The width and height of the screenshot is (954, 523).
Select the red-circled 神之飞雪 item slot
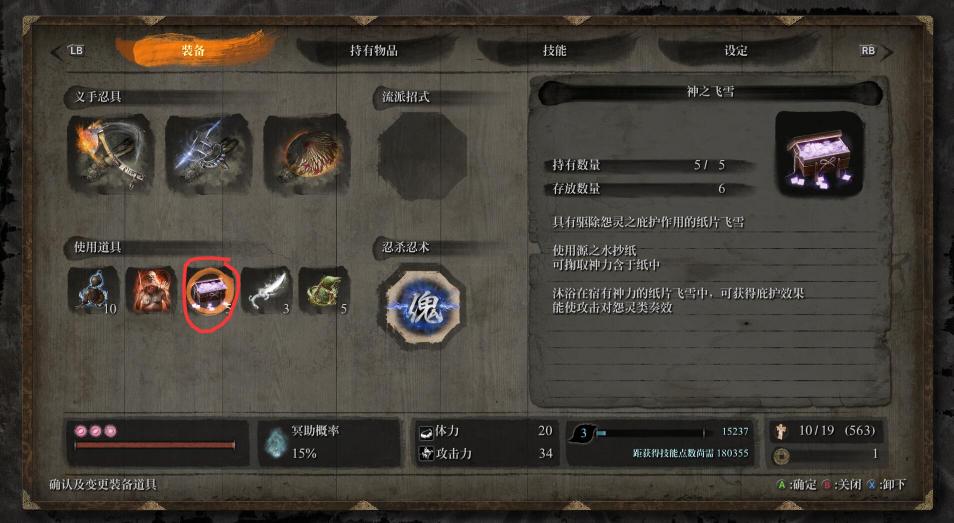point(209,291)
